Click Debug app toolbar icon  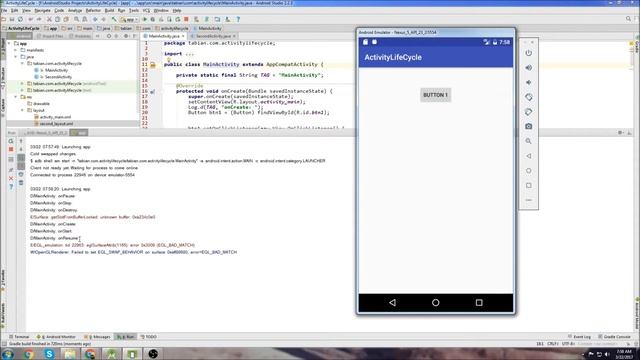(x=153, y=19)
